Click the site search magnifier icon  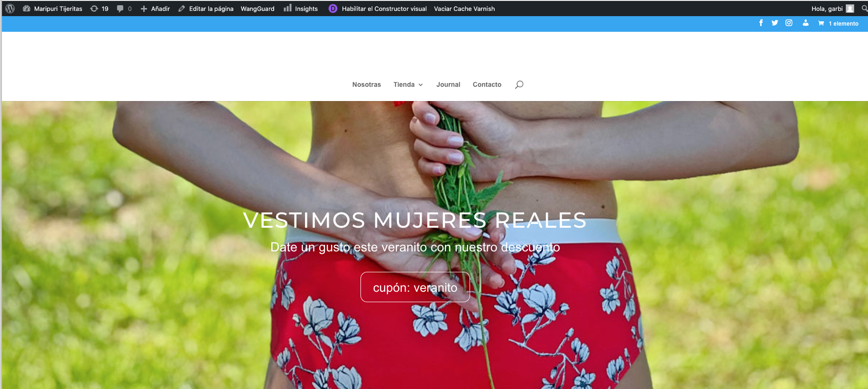(519, 84)
